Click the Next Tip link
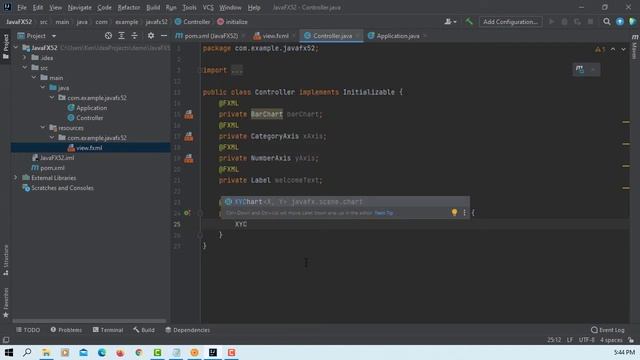 [x=384, y=213]
